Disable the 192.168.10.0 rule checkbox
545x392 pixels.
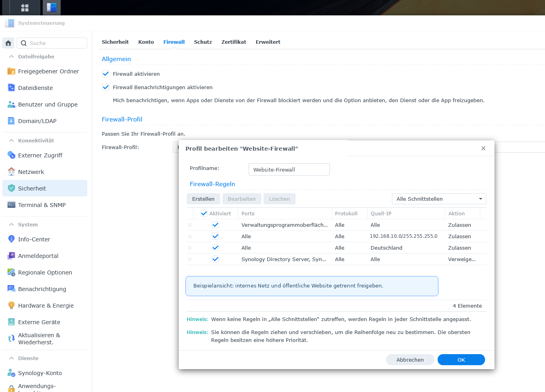tap(215, 236)
